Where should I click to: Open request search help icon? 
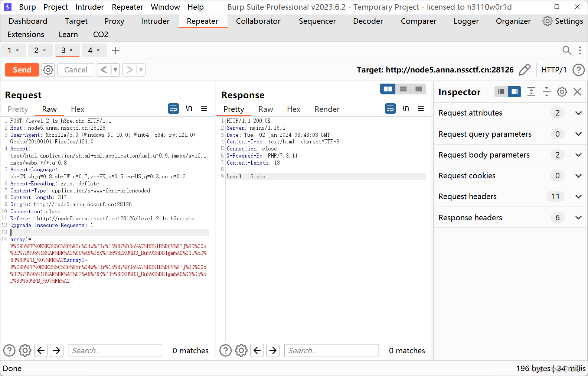9,350
